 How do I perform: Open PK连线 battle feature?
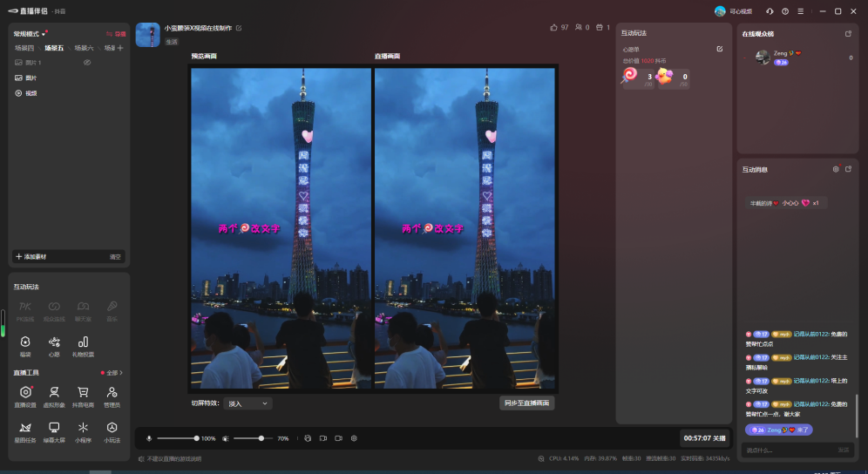(25, 311)
